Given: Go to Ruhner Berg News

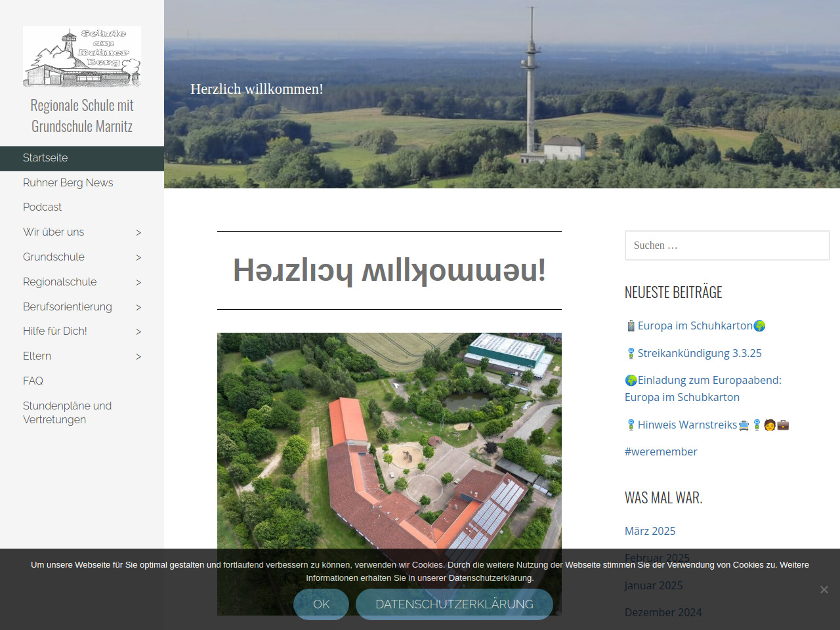Looking at the screenshot, I should [68, 183].
